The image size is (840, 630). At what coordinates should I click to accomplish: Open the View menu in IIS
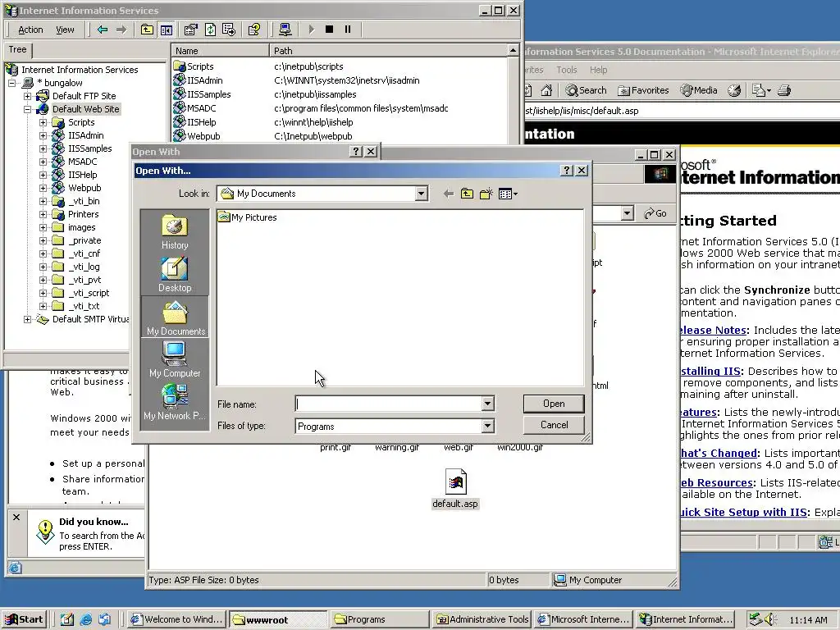tap(66, 30)
